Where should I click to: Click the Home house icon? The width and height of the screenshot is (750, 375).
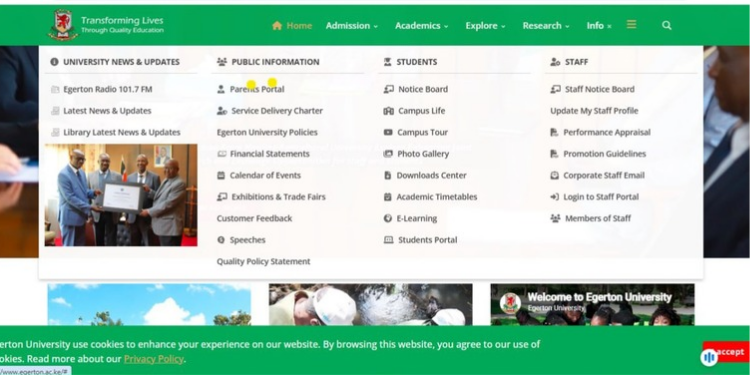277,25
